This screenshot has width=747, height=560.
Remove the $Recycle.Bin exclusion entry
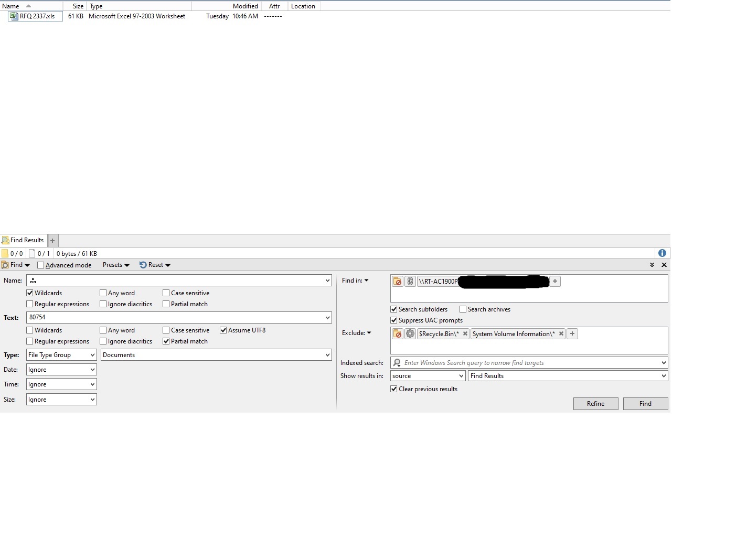click(x=465, y=334)
